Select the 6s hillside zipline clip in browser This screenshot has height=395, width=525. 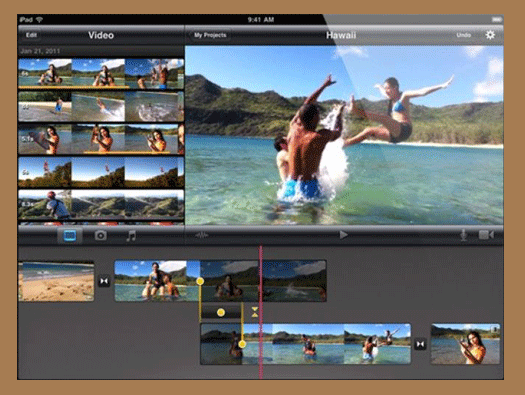(x=101, y=172)
